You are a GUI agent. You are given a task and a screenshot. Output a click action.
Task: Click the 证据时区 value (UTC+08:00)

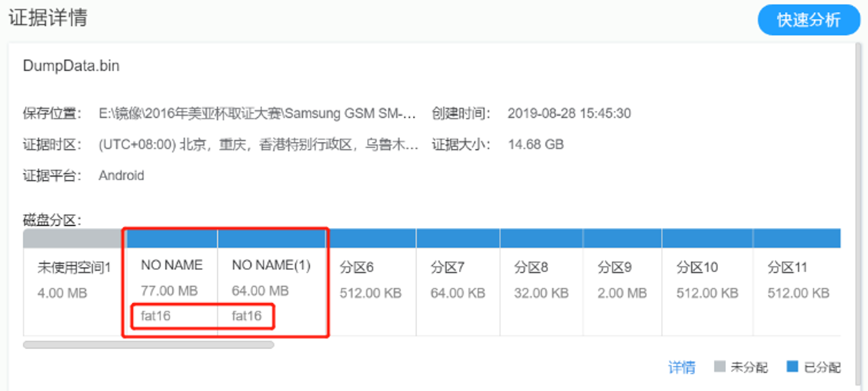coord(258,144)
